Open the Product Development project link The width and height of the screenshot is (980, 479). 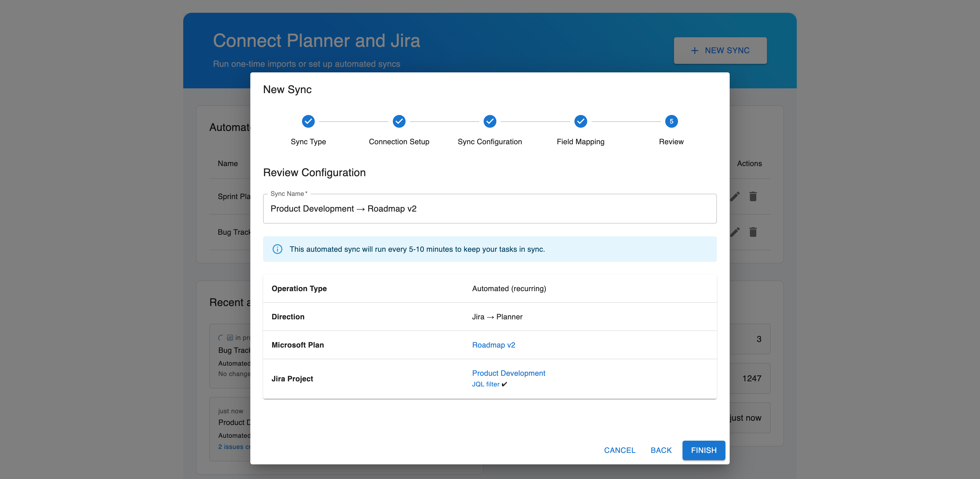coord(508,373)
